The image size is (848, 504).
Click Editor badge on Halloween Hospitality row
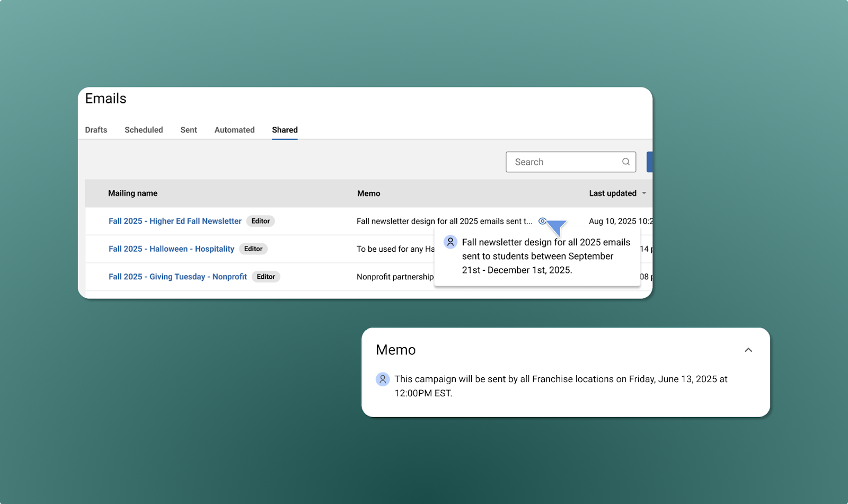tap(253, 249)
